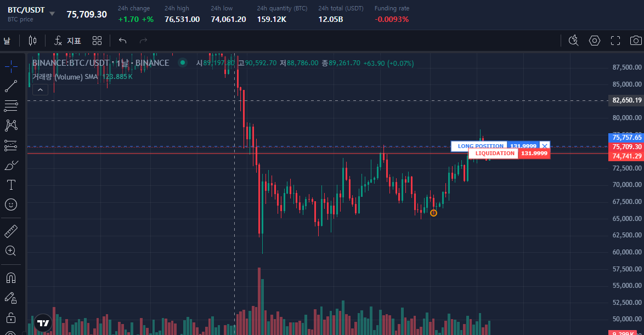Viewport: 644px width, 335px height.
Task: Select the ruler measure tool
Action: (x=11, y=231)
